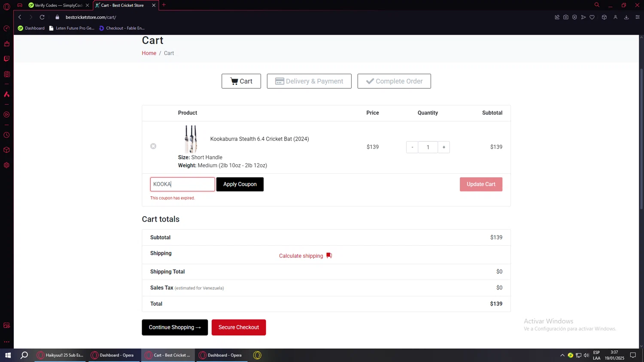Open Windows notification center
644x362 pixels.
click(x=633, y=355)
